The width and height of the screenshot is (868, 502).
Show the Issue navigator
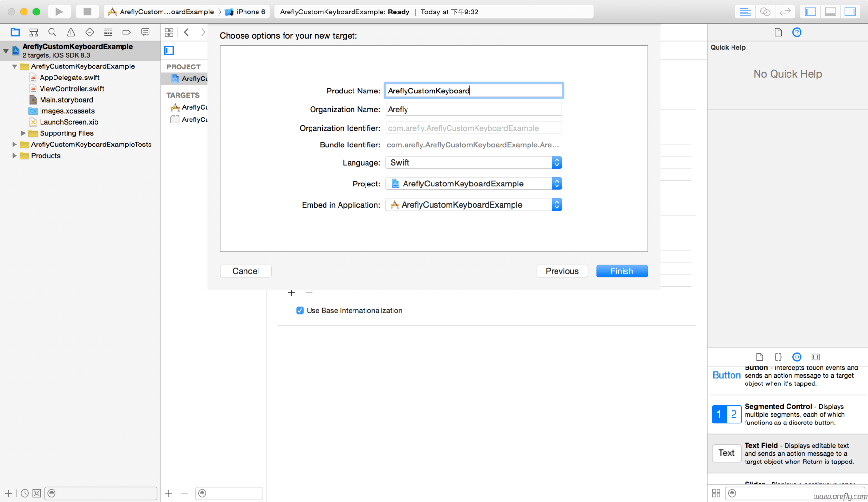click(71, 32)
